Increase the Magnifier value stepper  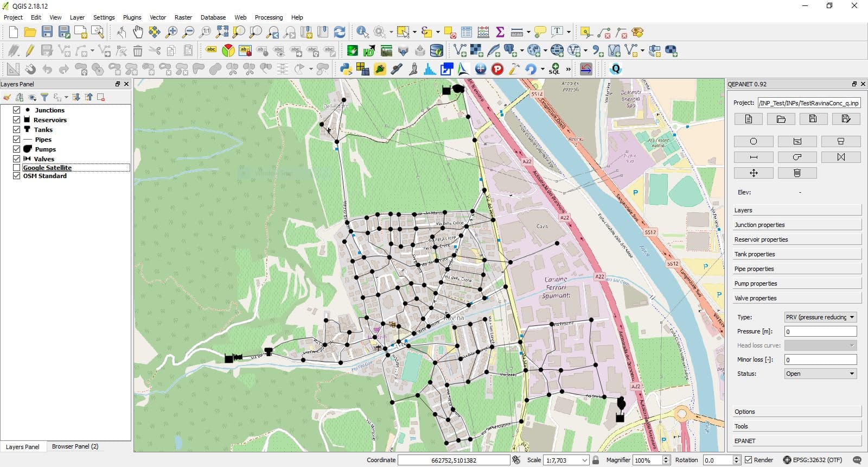pyautogui.click(x=666, y=458)
